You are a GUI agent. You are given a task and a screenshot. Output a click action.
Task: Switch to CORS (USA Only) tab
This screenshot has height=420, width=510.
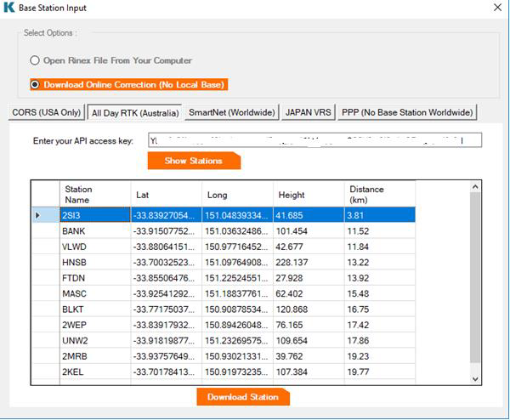point(47,112)
